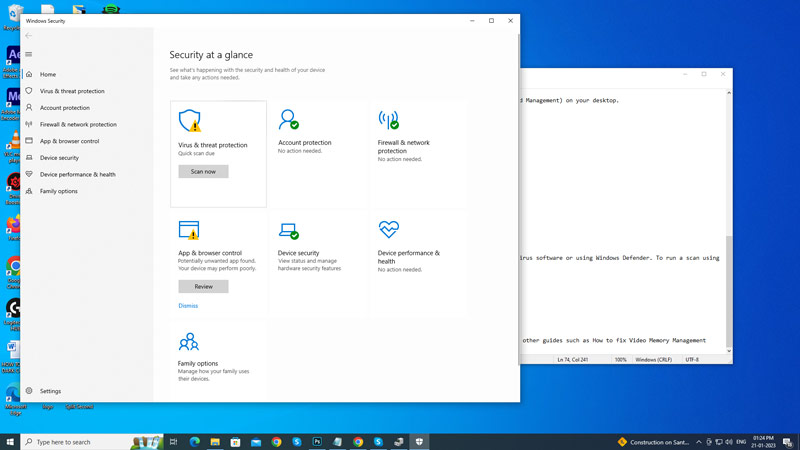Screen dimensions: 800x450
Task: Open File Explorer from the taskbar
Action: tap(215, 442)
